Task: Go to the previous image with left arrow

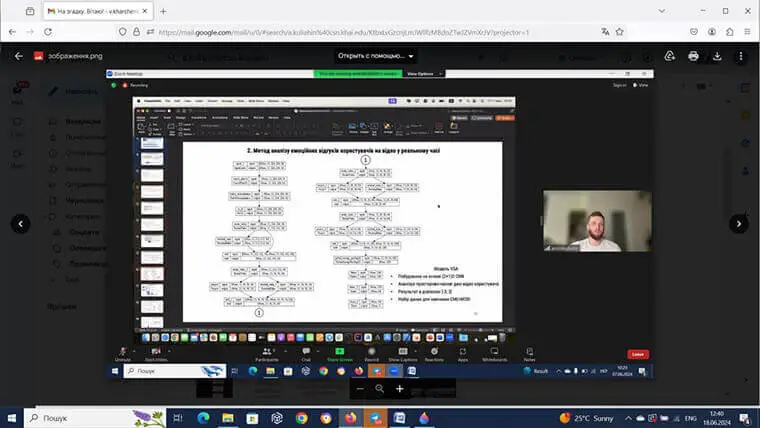Action: tap(21, 224)
